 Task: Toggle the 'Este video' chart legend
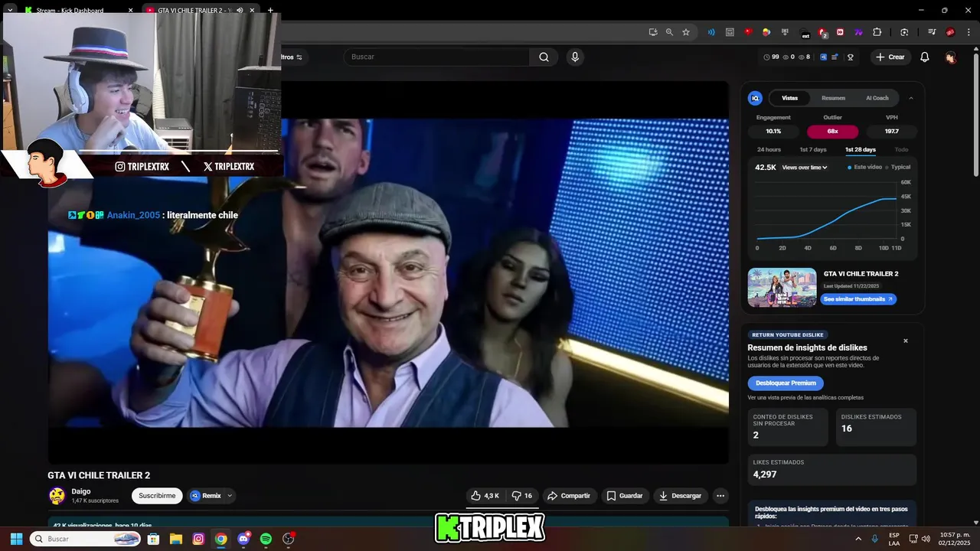coord(864,167)
